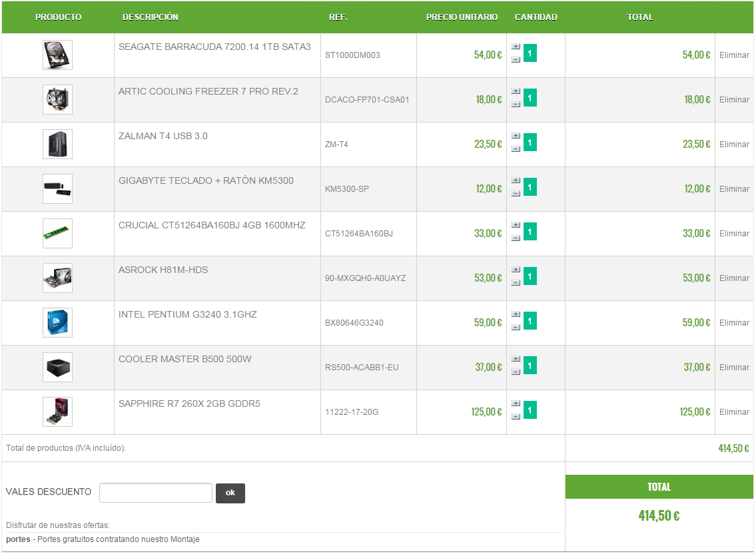Click Eliminar for Zalman T4 row
The image size is (756, 554).
[x=734, y=144]
